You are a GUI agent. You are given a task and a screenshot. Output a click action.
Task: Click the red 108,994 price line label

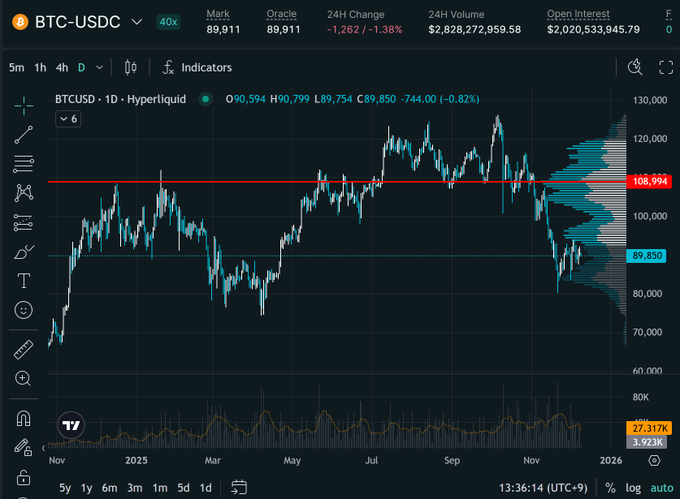[x=649, y=181]
